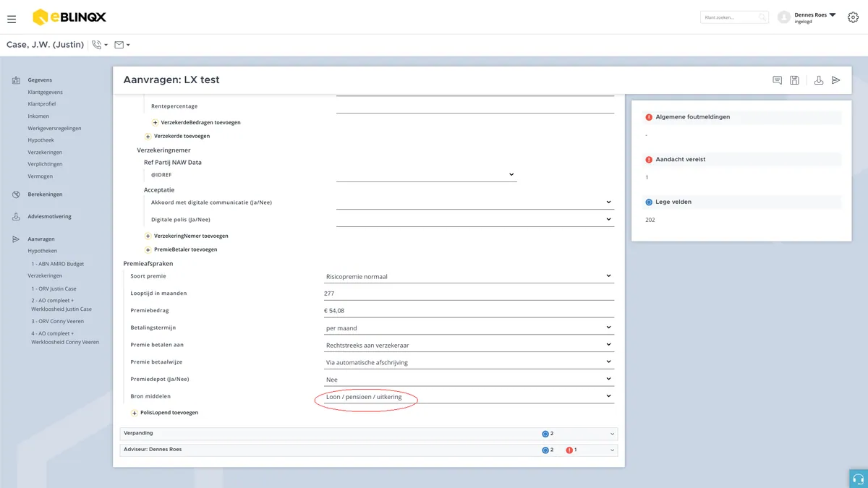Click the user avatar icon
This screenshot has width=868, height=488.
tap(783, 17)
